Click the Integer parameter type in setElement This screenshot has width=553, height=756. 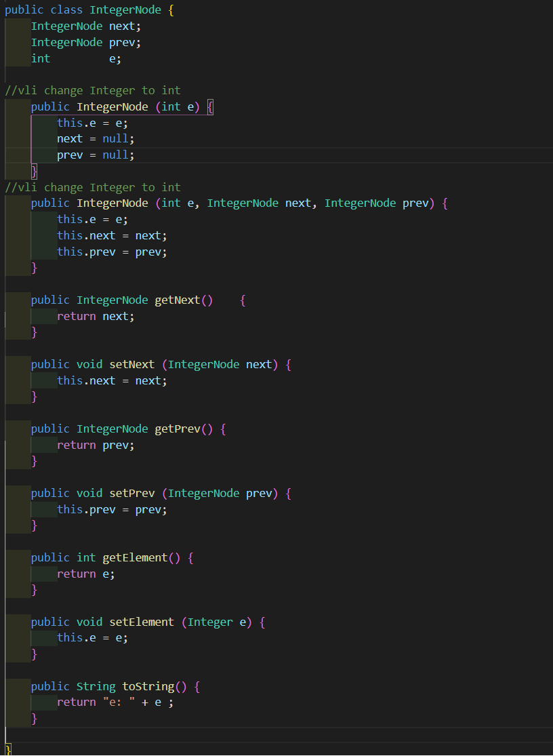pyautogui.click(x=210, y=622)
